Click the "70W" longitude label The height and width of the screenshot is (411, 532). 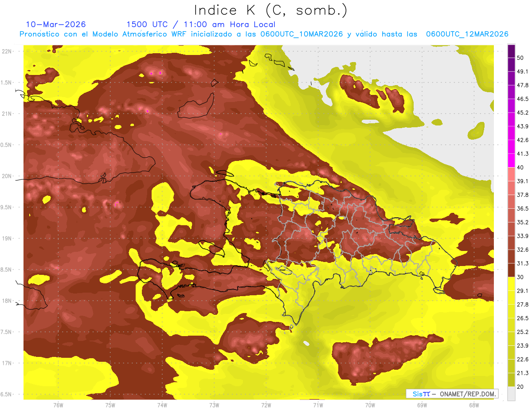(x=370, y=405)
